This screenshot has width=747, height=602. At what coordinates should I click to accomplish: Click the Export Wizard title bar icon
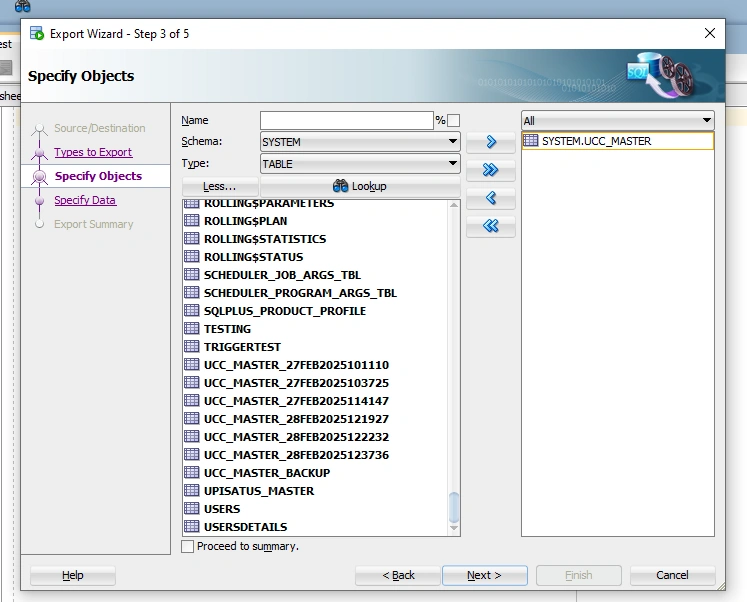click(x=37, y=33)
